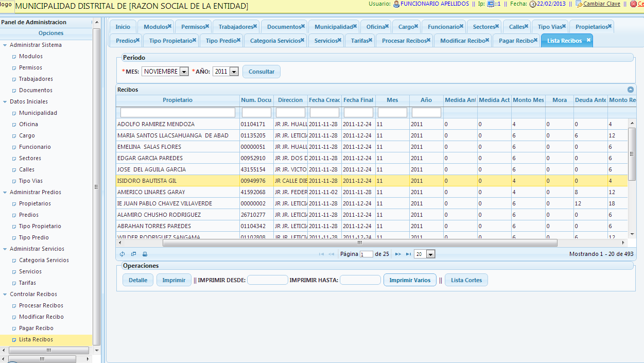644x363 pixels.
Task: Open the AÑO year dropdown
Action: pos(234,72)
